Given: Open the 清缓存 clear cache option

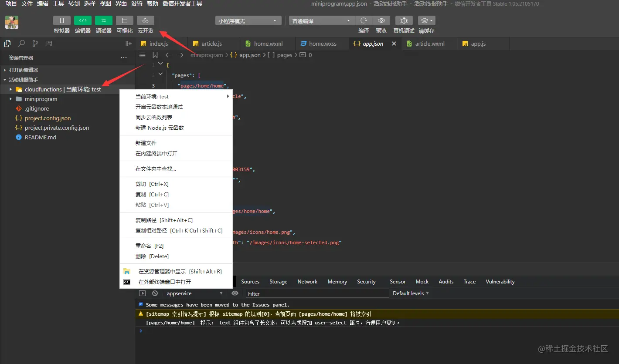Looking at the screenshot, I should [426, 20].
